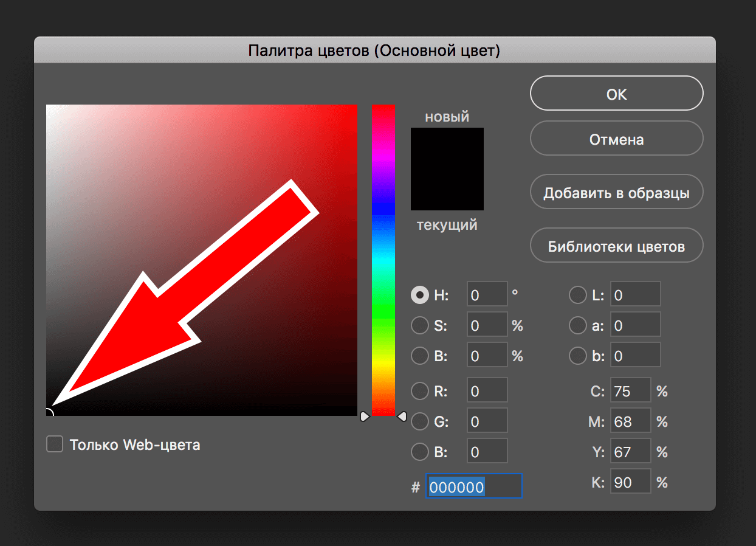Select the Lab 'a' radio button
Viewport: 756px width, 546px height.
(x=577, y=326)
